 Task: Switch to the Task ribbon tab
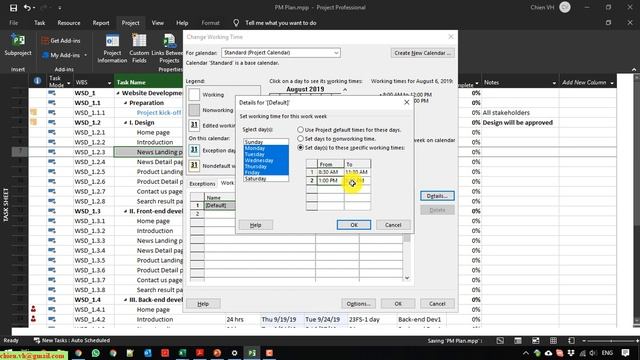point(40,23)
